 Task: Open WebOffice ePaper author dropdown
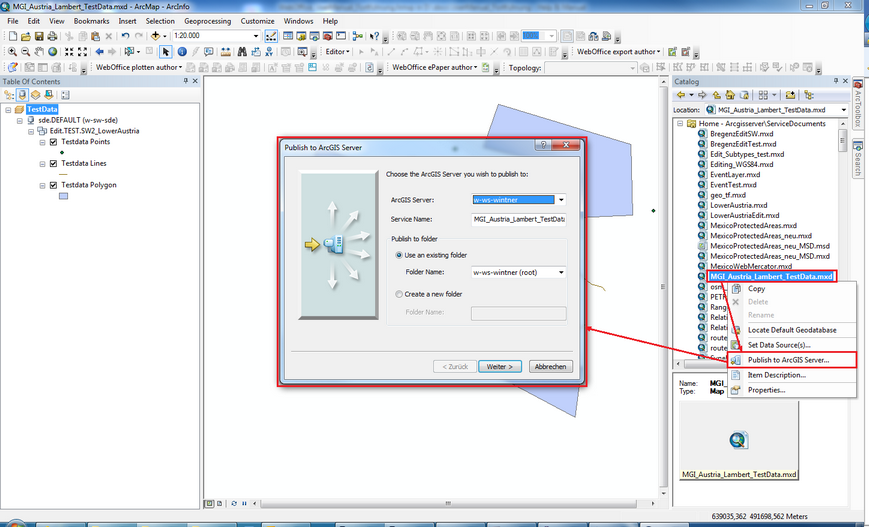434,67
